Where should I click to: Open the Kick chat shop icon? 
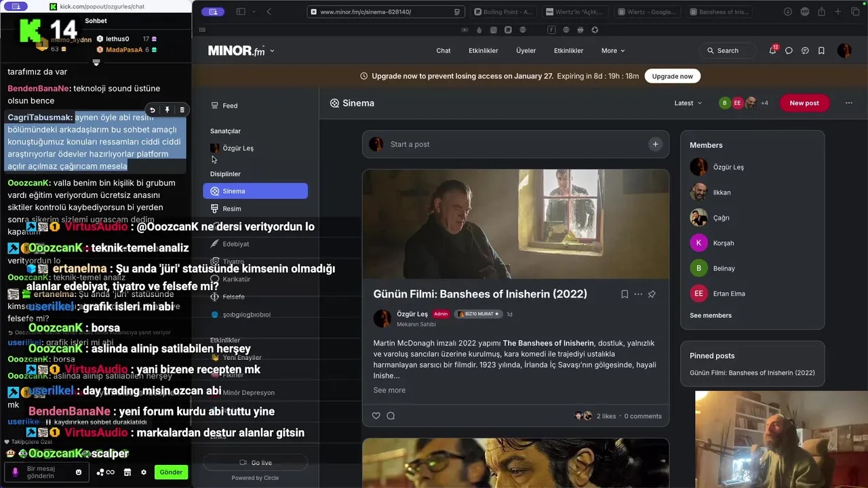pos(127,472)
